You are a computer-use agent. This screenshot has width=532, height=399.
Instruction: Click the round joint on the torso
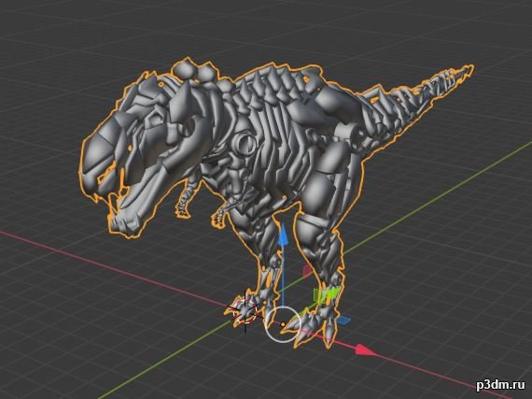coord(245,144)
